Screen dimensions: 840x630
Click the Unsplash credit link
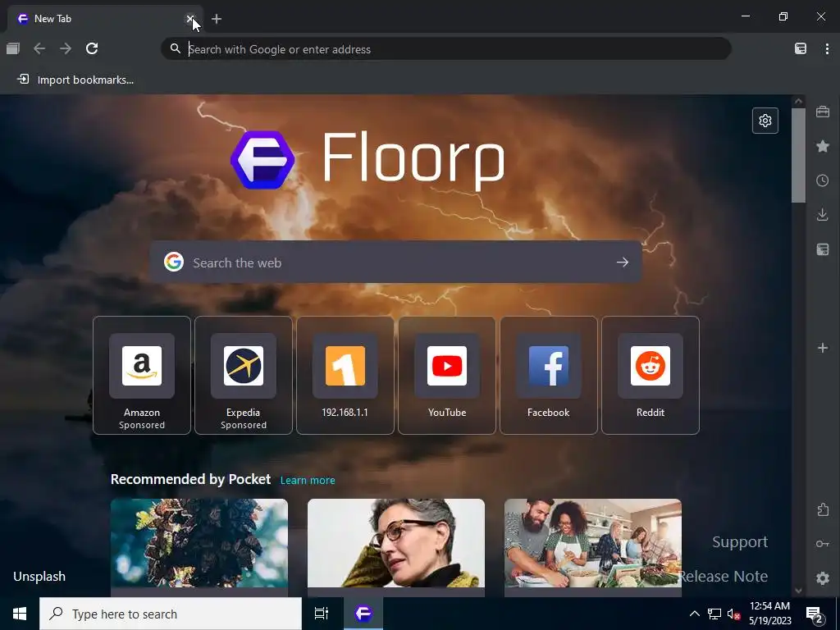(39, 577)
